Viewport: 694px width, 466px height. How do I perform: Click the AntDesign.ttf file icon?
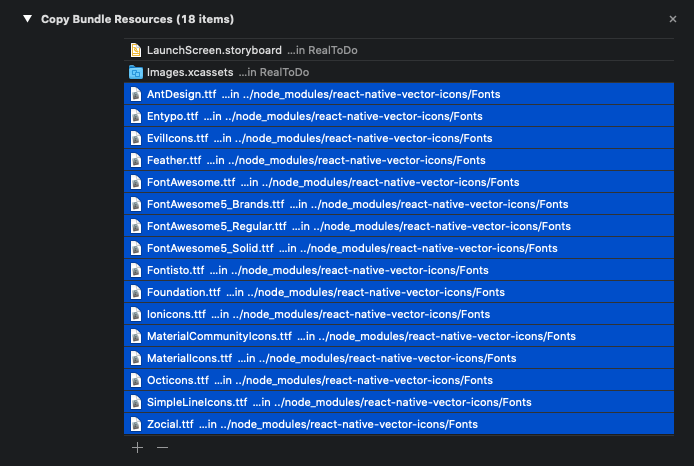tap(136, 94)
